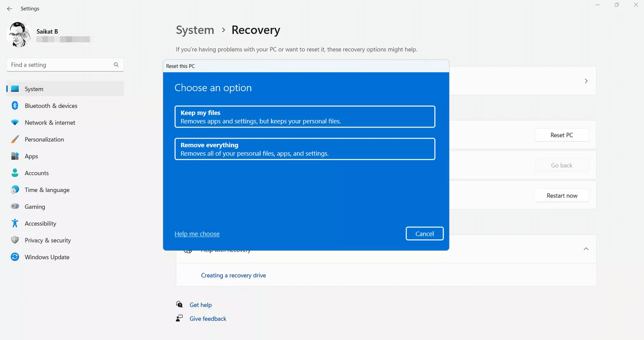Collapse the Help with Recovery section
The width and height of the screenshot is (644, 340).
coord(586,249)
